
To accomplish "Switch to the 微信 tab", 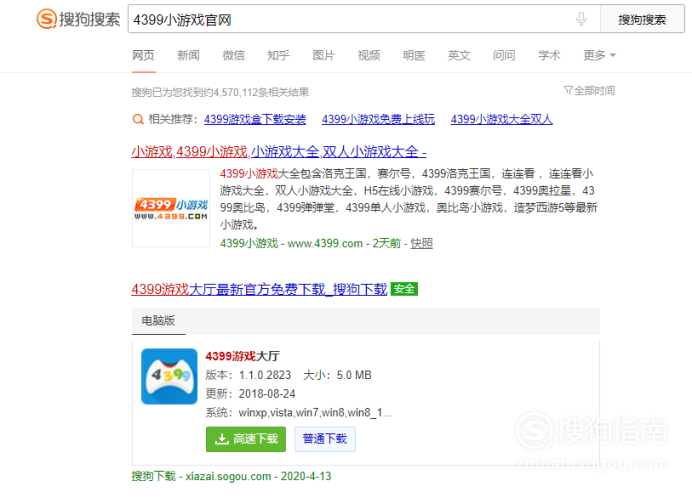I will 233,55.
